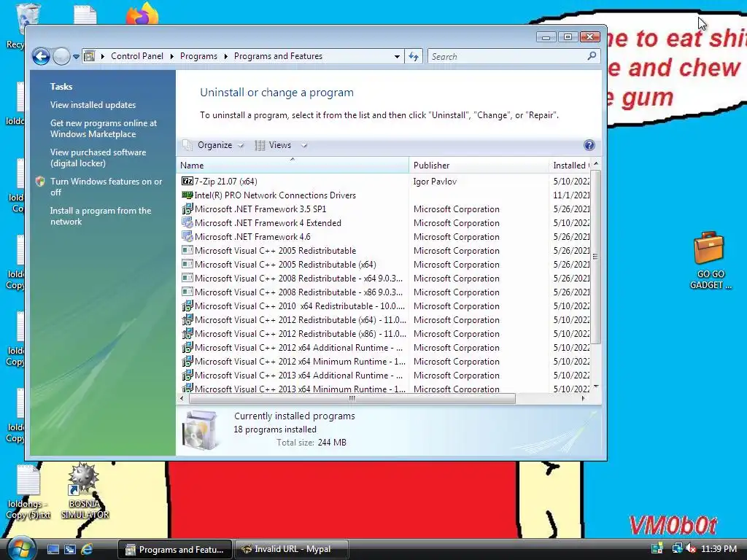
Task: Select Visual C++ 2012 x64 Additional Runtime row
Action: [384, 348]
